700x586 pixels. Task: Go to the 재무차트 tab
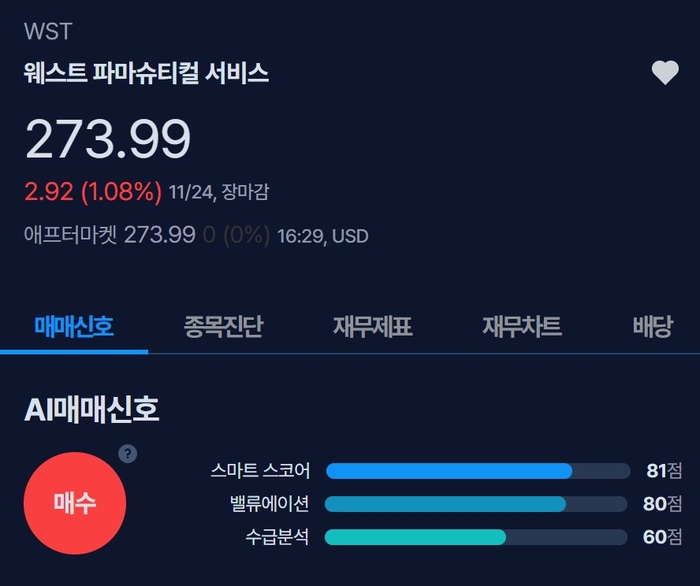pos(521,326)
